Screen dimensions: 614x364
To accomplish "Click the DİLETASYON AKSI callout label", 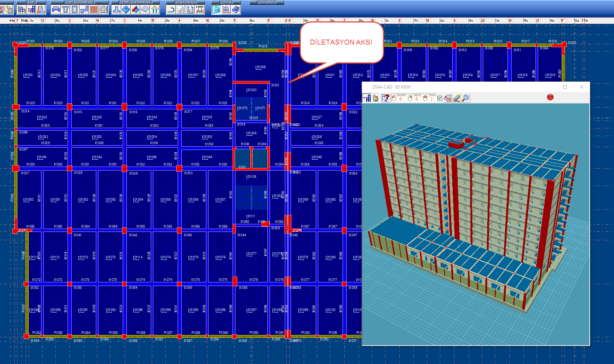I will tap(341, 42).
